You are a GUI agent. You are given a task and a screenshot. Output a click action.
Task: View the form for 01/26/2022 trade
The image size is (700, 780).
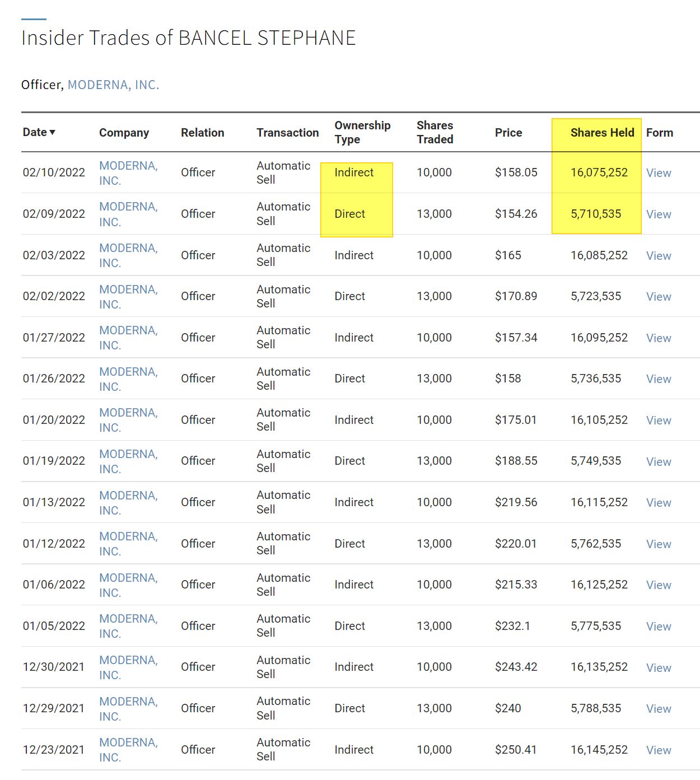[x=658, y=379]
